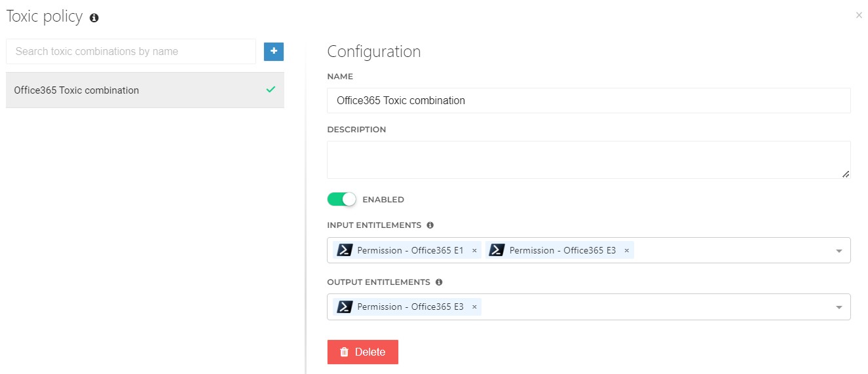Screen dimensions: 868x374
Task: Click the Permission - Office365 E1 input tag text
Action: tap(411, 250)
